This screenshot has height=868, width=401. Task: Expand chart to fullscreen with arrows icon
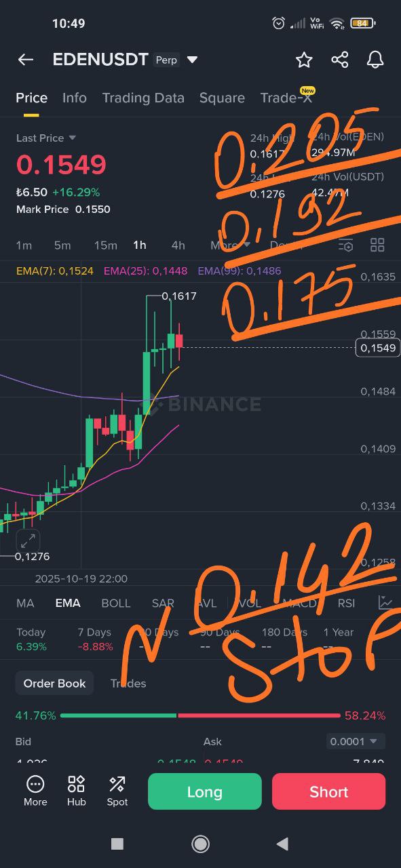(x=28, y=541)
